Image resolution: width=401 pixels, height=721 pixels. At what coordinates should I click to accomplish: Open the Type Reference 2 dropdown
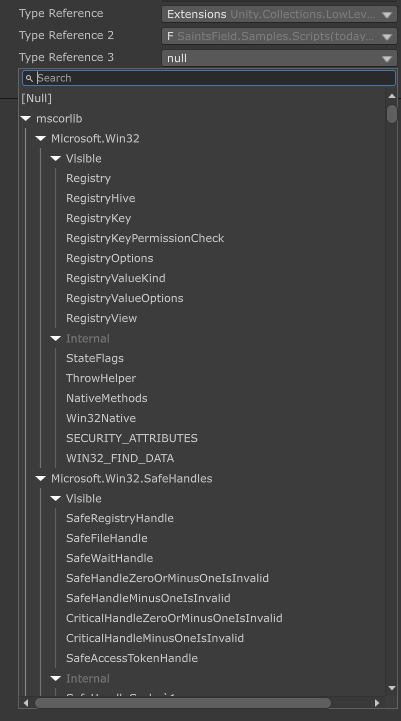280,36
